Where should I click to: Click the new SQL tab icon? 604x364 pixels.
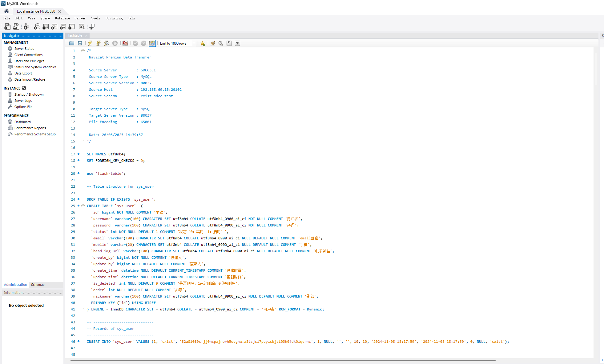point(7,27)
